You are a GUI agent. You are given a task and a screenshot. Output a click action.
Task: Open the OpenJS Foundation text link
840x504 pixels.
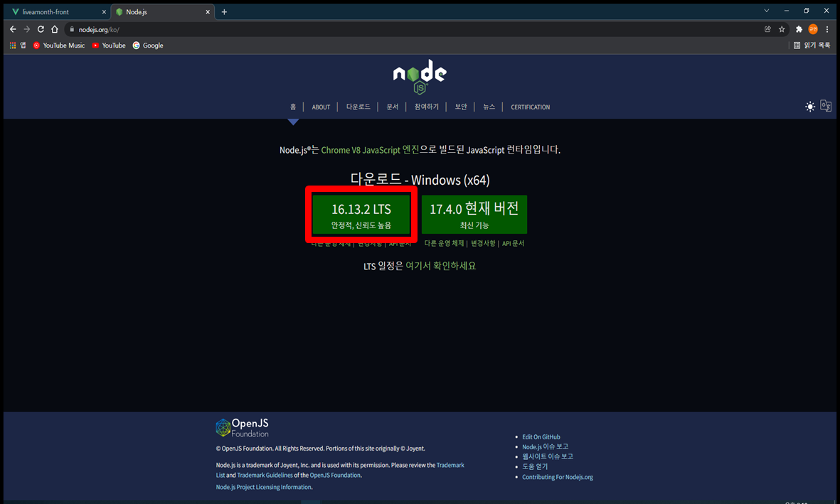point(335,475)
